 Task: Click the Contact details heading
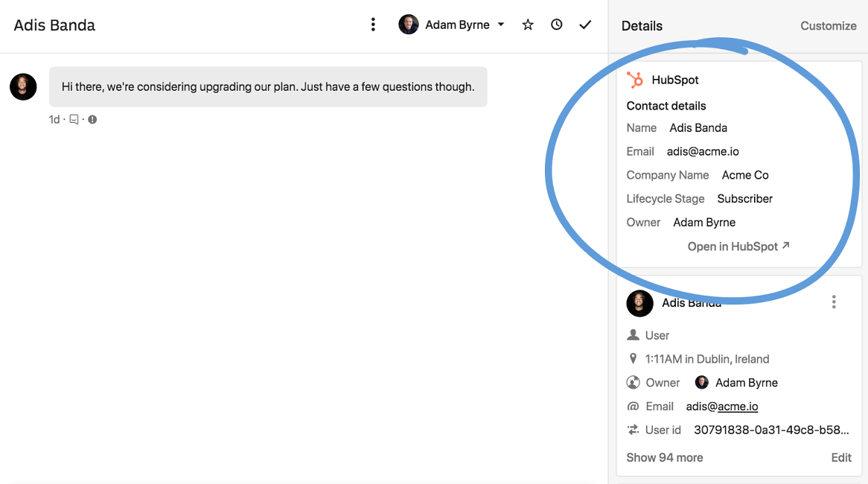click(x=666, y=106)
